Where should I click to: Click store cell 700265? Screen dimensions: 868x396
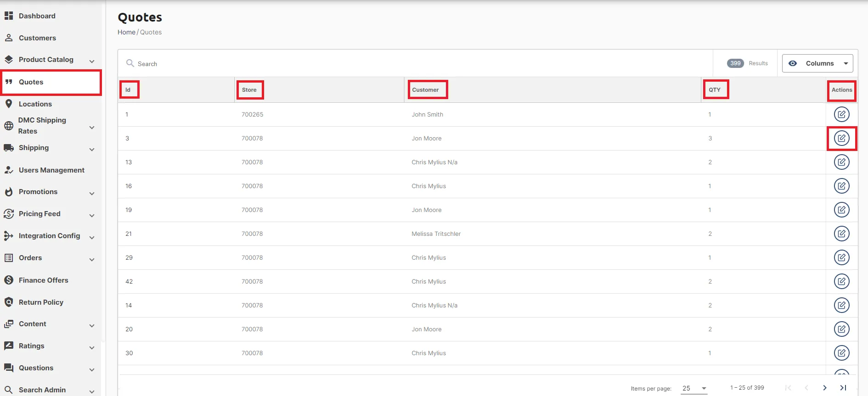253,114
